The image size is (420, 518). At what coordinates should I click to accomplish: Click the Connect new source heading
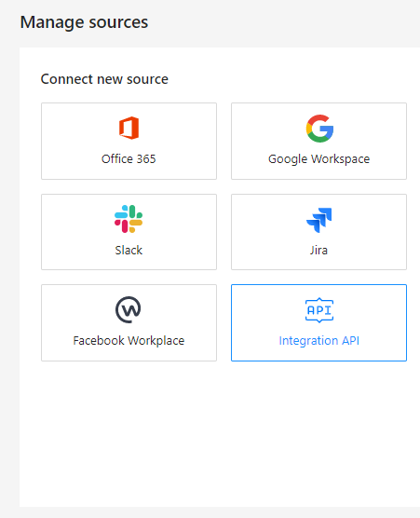(104, 79)
